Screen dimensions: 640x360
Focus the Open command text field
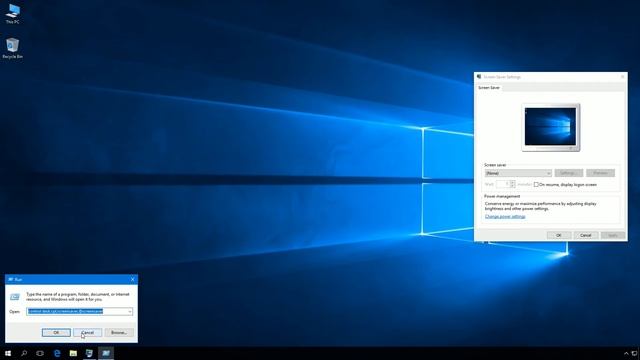tap(77, 311)
